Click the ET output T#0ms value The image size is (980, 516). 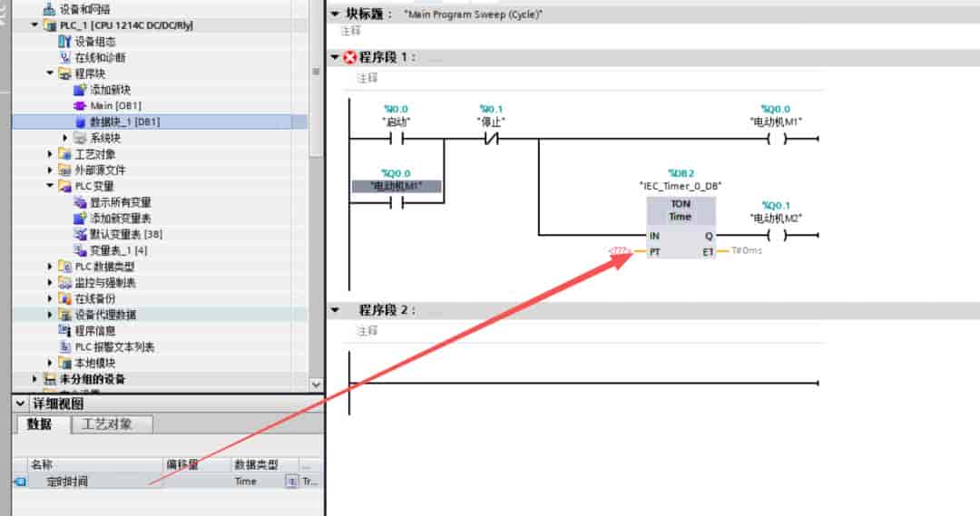click(x=747, y=251)
